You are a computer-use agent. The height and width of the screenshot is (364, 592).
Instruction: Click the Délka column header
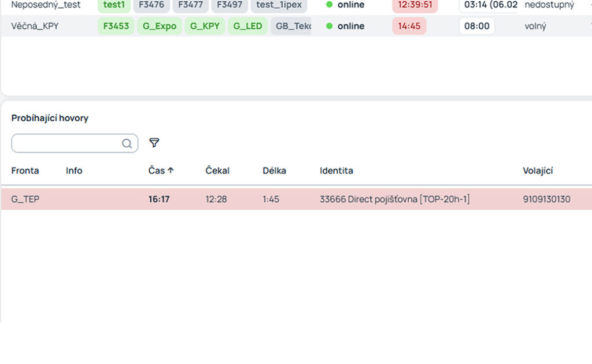(x=274, y=170)
